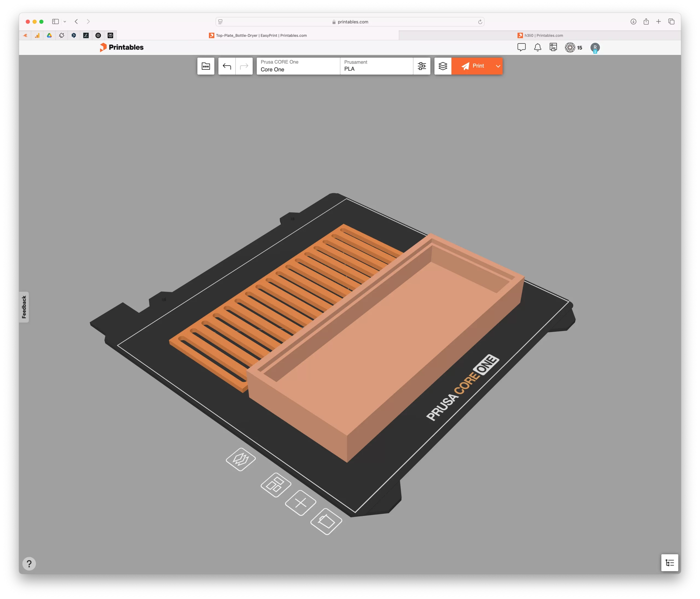Click the help question mark button

click(29, 563)
